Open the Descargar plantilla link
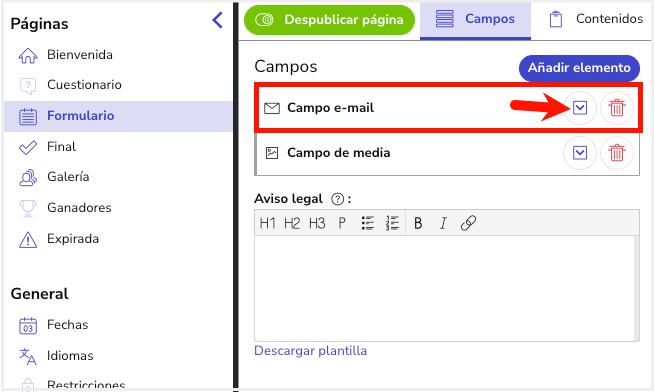The width and height of the screenshot is (654, 392). pos(310,351)
